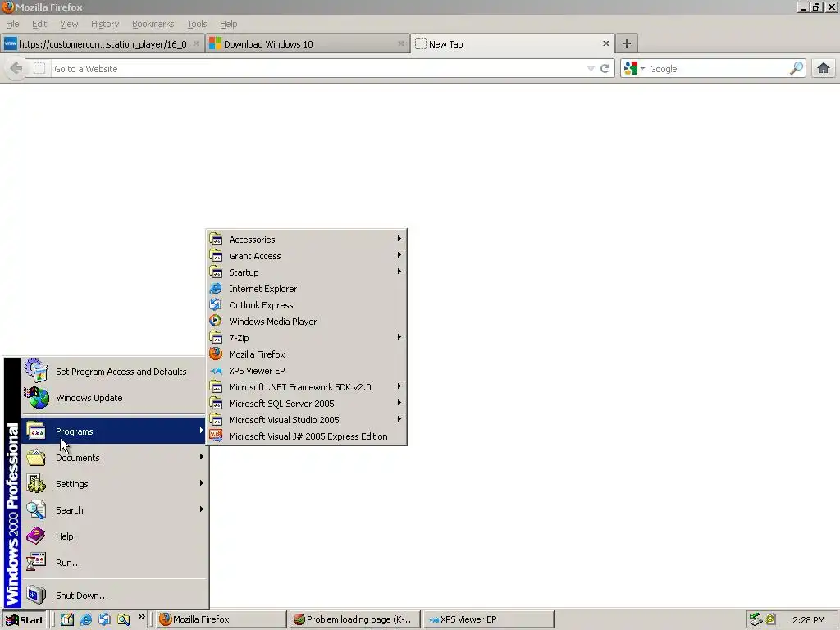This screenshot has width=840, height=630.
Task: Click the Microsoft SQL Server 2005 icon
Action: point(216,404)
